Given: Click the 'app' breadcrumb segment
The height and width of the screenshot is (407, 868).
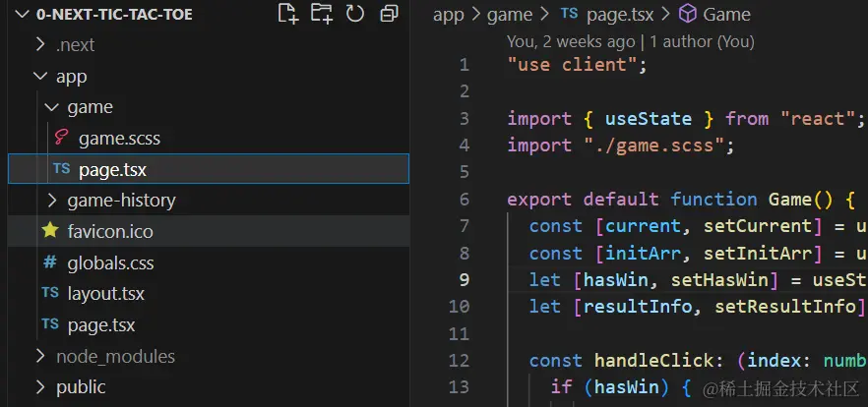Looking at the screenshot, I should [x=449, y=15].
